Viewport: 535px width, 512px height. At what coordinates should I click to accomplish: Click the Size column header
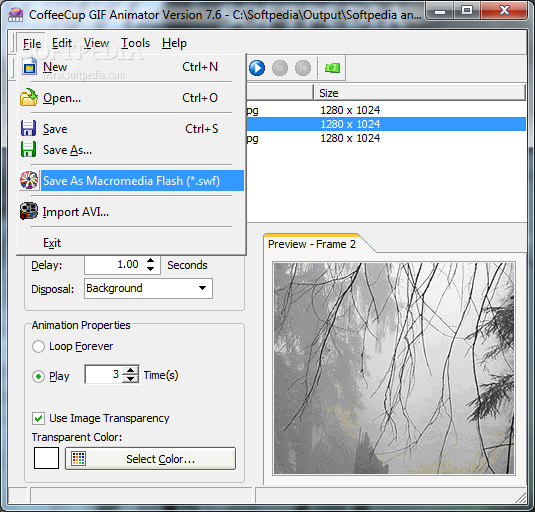(x=419, y=93)
